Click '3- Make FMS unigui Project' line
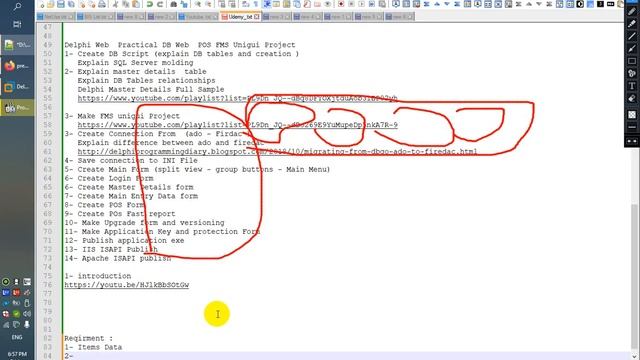 122,116
